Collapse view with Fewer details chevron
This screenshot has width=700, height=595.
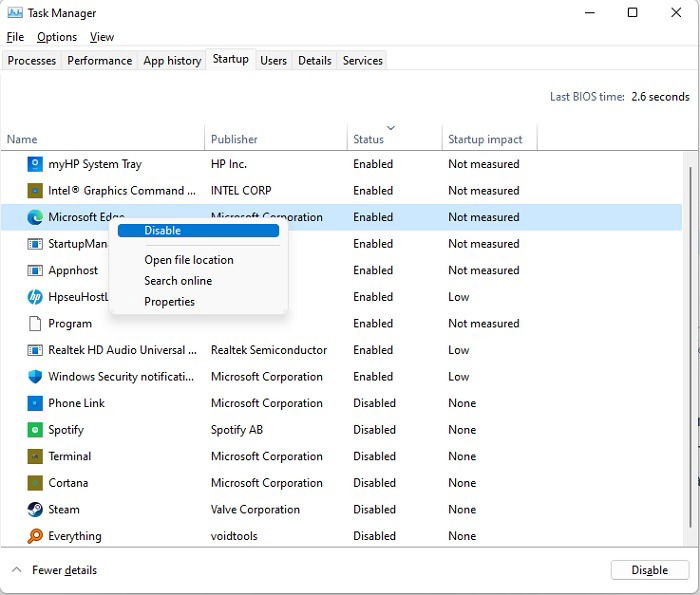click(x=17, y=570)
